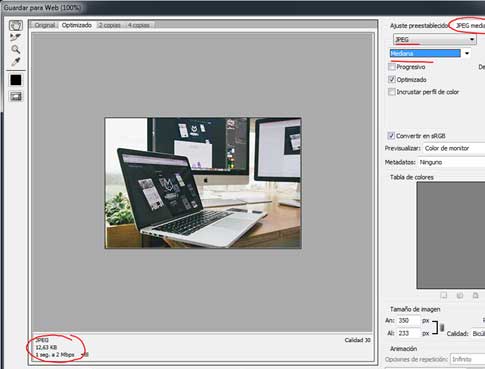485x369 pixels.
Task: Open the JPEG file format dropdown
Action: click(x=435, y=40)
